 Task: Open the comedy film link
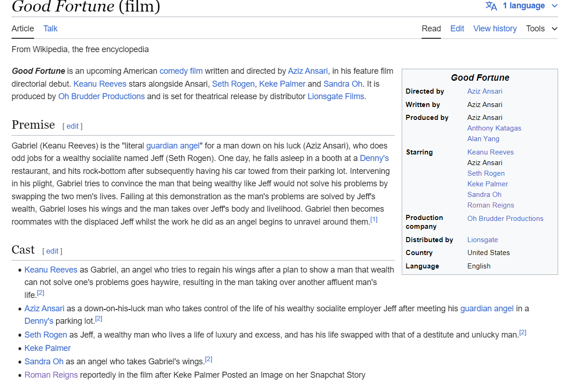[181, 71]
